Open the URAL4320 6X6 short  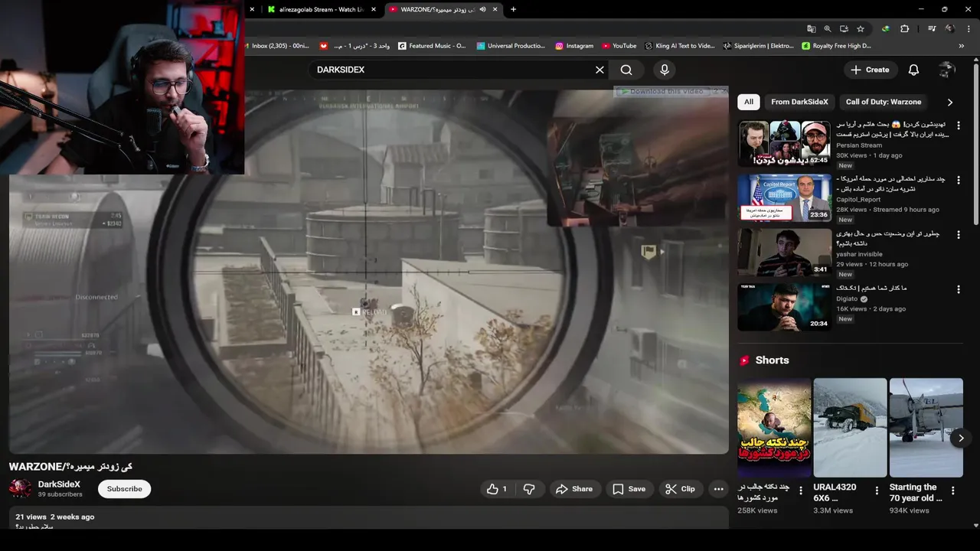[x=850, y=427]
